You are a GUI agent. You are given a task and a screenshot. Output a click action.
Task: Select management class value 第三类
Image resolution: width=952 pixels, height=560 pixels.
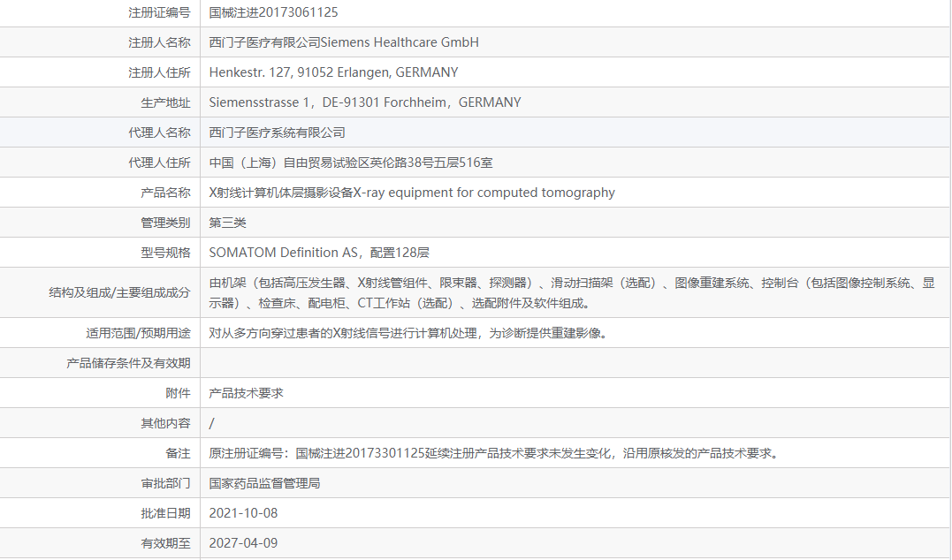click(228, 223)
